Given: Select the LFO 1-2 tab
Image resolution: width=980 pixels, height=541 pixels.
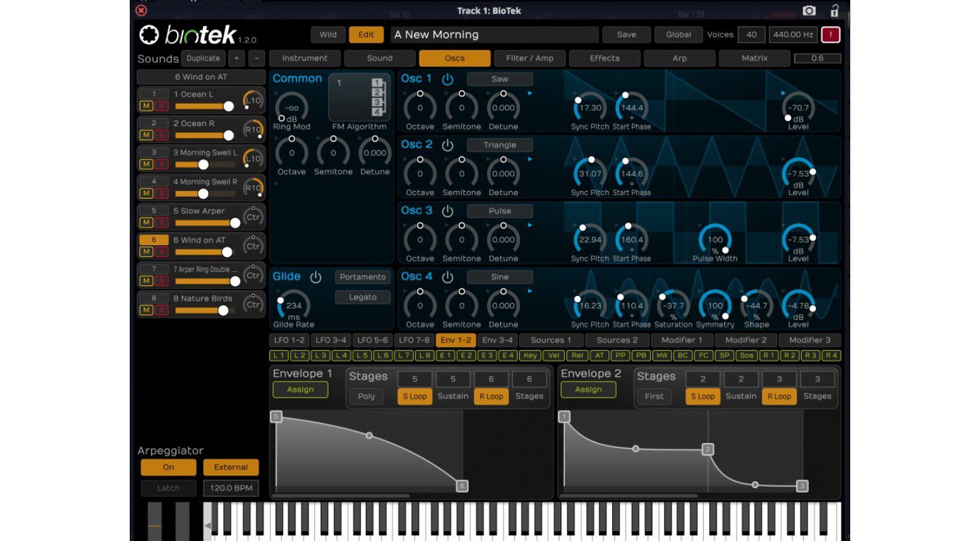Looking at the screenshot, I should click(x=289, y=341).
